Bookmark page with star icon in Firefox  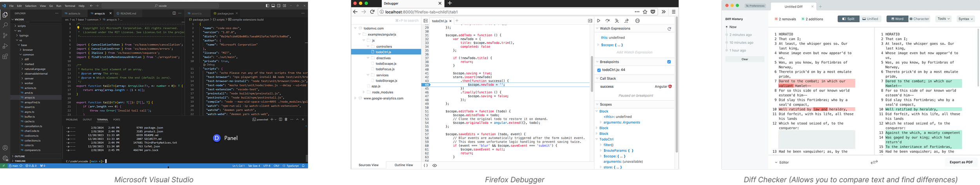tap(645, 12)
